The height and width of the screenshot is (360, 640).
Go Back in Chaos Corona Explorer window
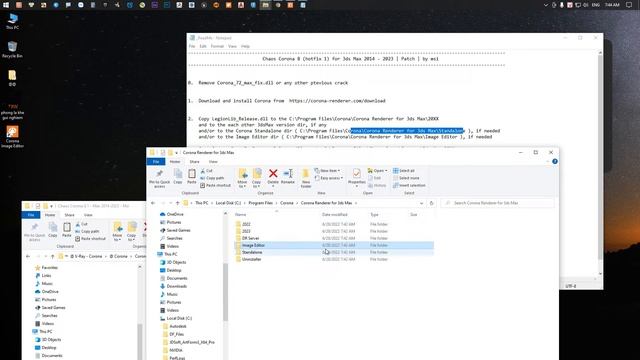28,256
